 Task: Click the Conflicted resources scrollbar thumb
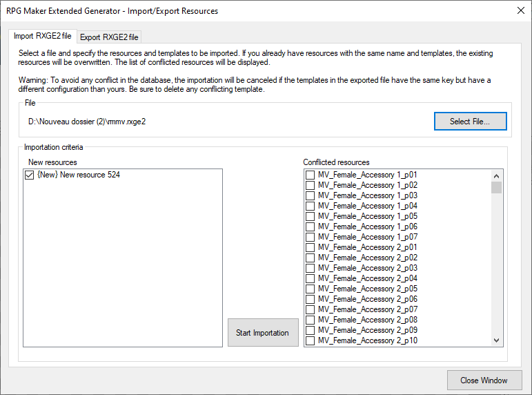coord(496,187)
